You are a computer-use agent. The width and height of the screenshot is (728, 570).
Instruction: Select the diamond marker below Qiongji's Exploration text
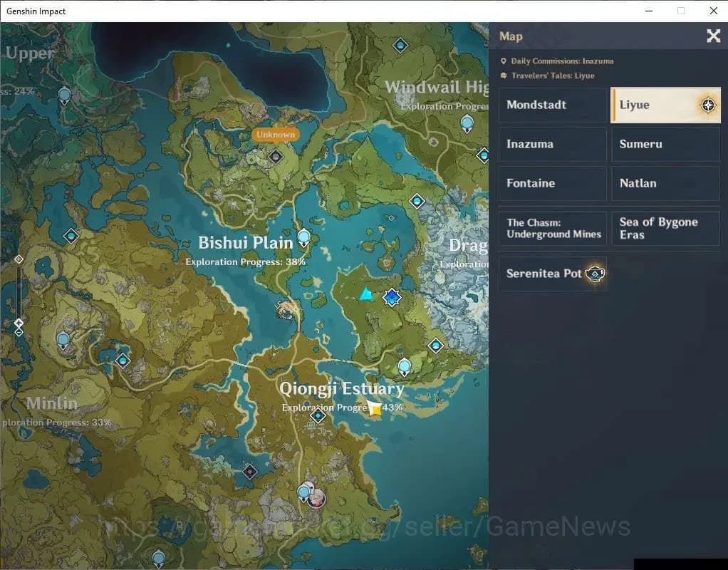pos(318,416)
